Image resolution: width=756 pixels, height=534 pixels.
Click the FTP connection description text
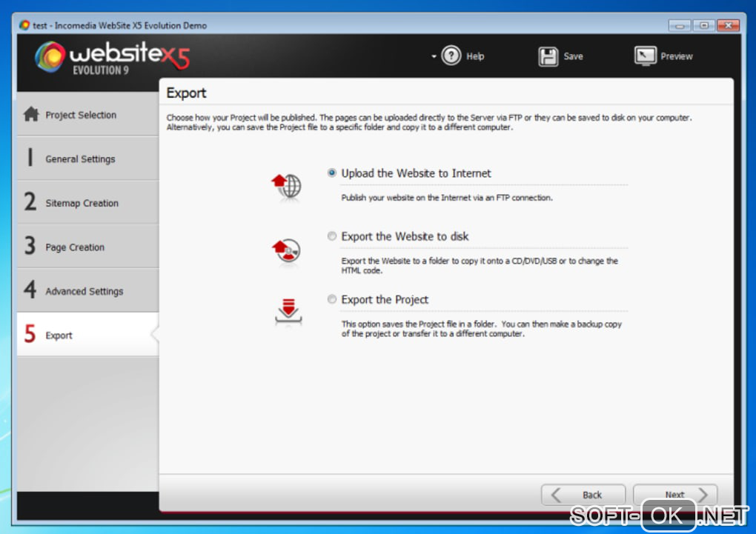[x=447, y=198]
